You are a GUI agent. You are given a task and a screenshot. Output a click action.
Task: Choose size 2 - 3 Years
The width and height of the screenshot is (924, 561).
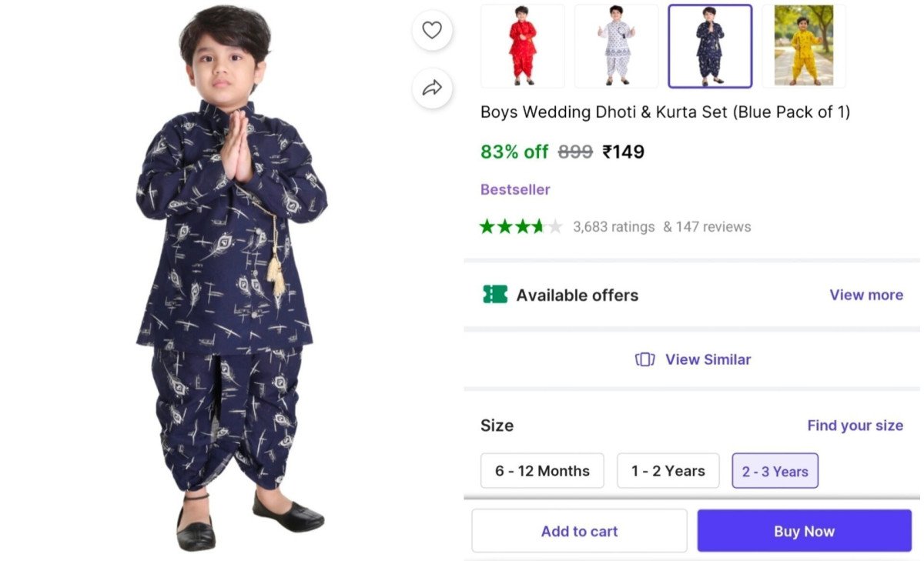(x=775, y=471)
